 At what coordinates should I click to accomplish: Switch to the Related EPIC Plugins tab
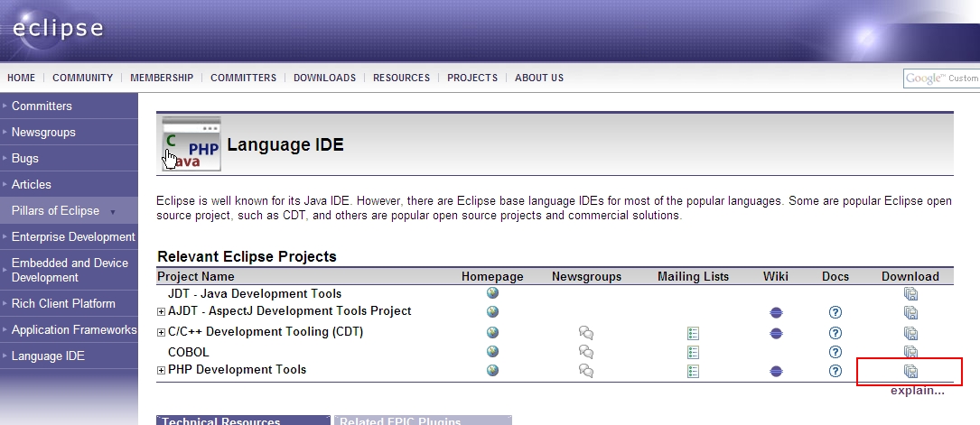[x=423, y=420]
